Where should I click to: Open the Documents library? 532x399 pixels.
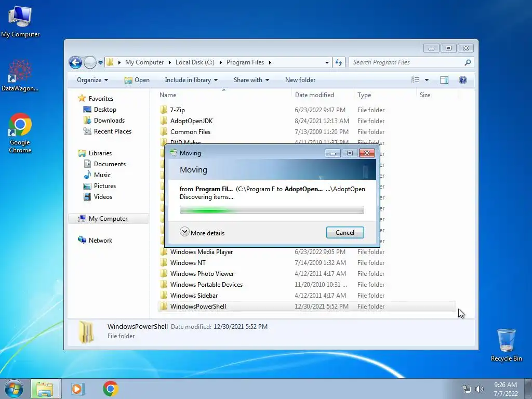pyautogui.click(x=110, y=164)
